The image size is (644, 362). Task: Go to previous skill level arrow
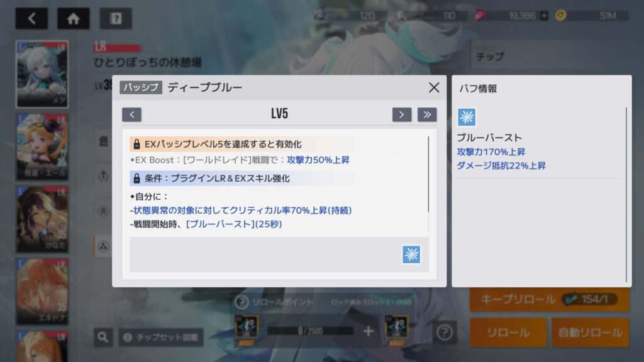pos(131,114)
